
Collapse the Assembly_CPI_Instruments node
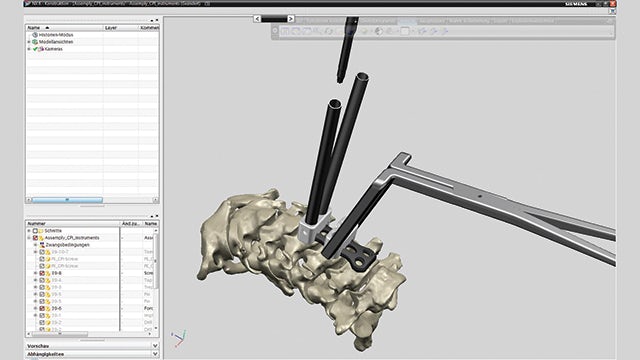click(x=29, y=238)
